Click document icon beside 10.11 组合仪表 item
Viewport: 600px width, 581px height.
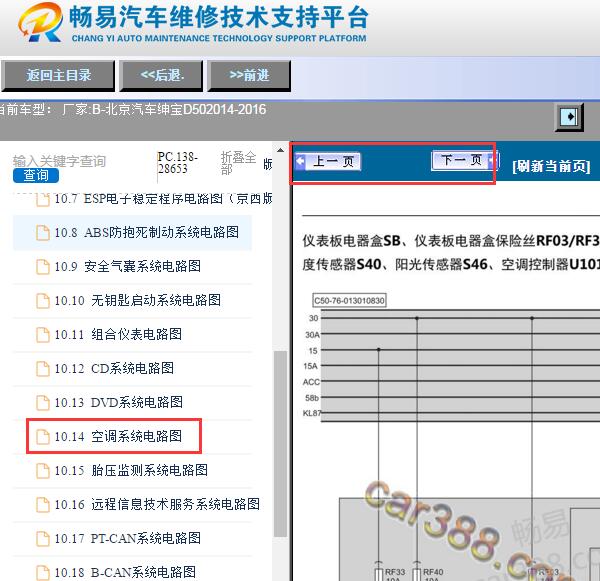point(42,335)
